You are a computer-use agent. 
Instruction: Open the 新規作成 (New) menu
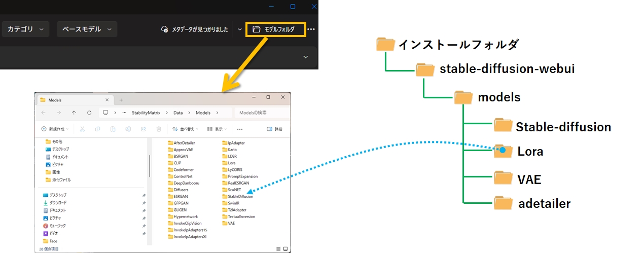(x=55, y=129)
